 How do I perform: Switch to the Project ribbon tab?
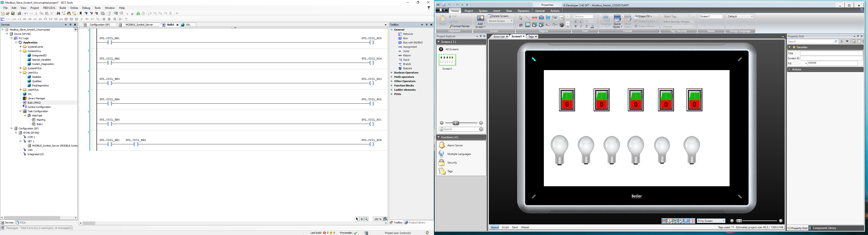click(468, 10)
